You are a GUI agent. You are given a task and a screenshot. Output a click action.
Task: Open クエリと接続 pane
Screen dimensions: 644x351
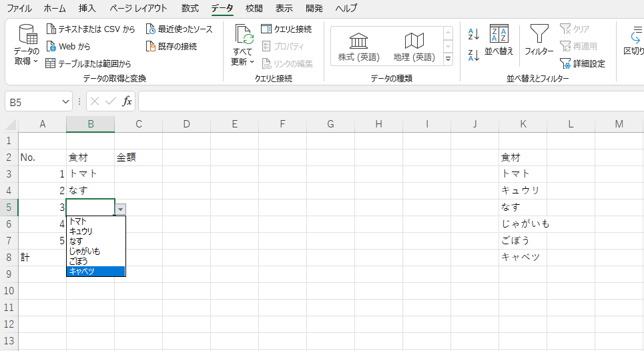click(286, 29)
